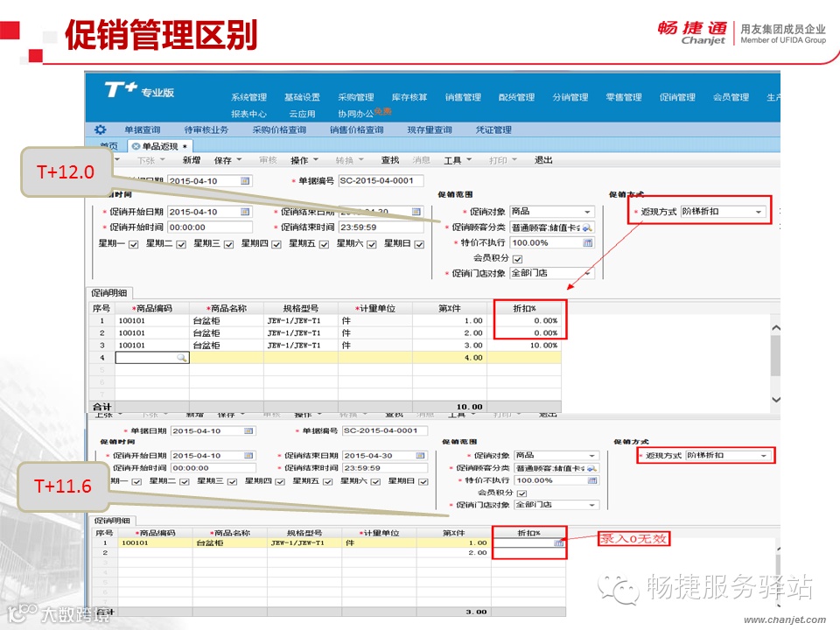Toggle 星期六 checkbox in T+12.0 form
Screen dimensions: 840x630
click(x=372, y=244)
